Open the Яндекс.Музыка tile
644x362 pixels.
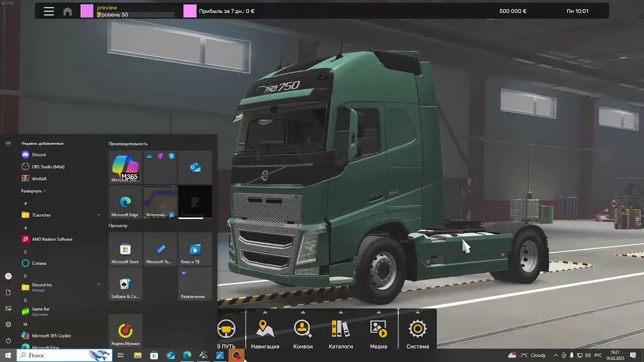(125, 331)
